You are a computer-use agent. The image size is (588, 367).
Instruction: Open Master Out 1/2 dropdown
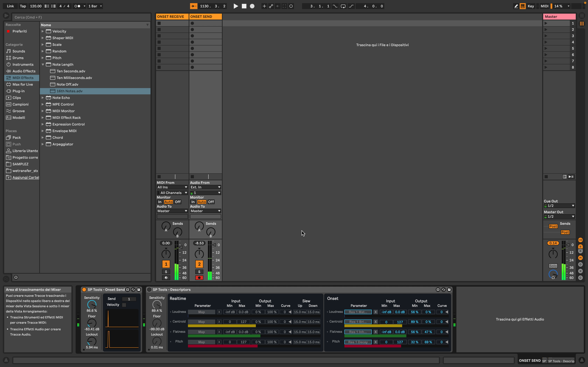point(559,217)
